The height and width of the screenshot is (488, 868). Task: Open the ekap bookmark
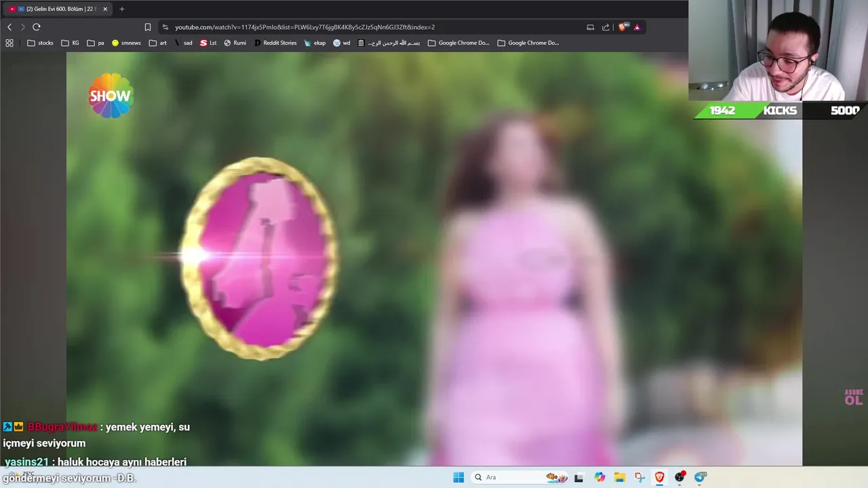[315, 43]
